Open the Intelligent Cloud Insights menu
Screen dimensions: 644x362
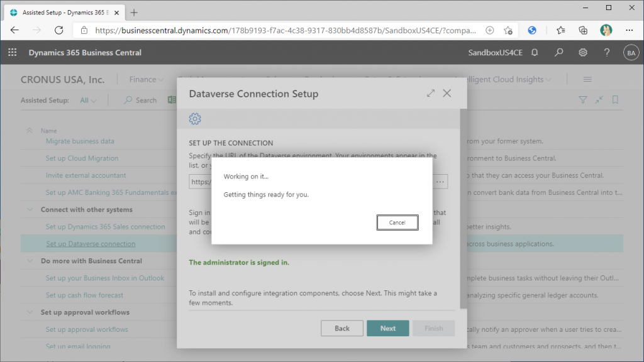pos(509,80)
